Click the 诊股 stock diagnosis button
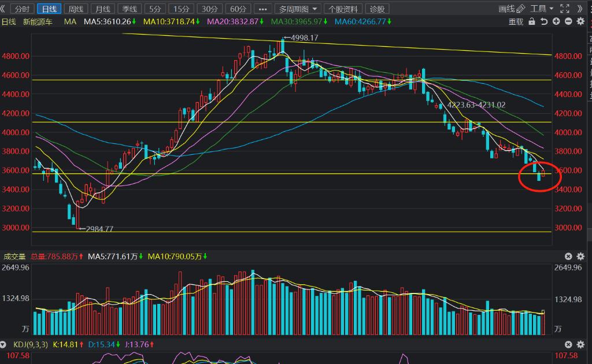 coord(377,9)
